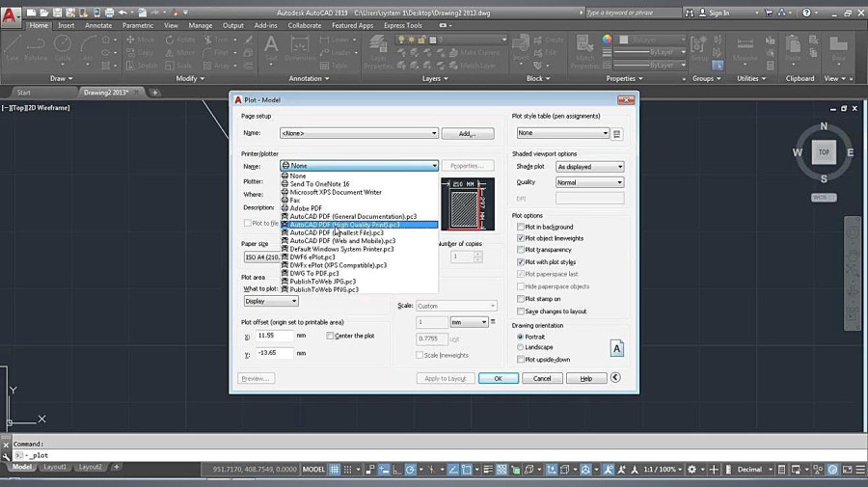868x487 pixels.
Task: Open the Quality dropdown set to Normal
Action: (x=589, y=182)
